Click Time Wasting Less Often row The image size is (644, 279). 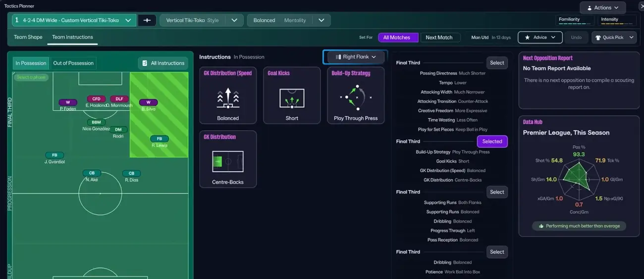[453, 120]
